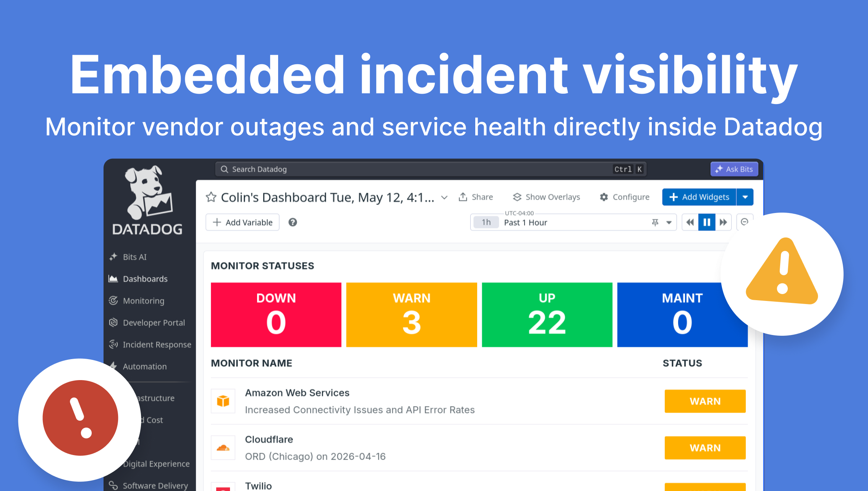868x491 pixels.
Task: Click the Show Overlays layers icon
Action: pyautogui.click(x=517, y=197)
